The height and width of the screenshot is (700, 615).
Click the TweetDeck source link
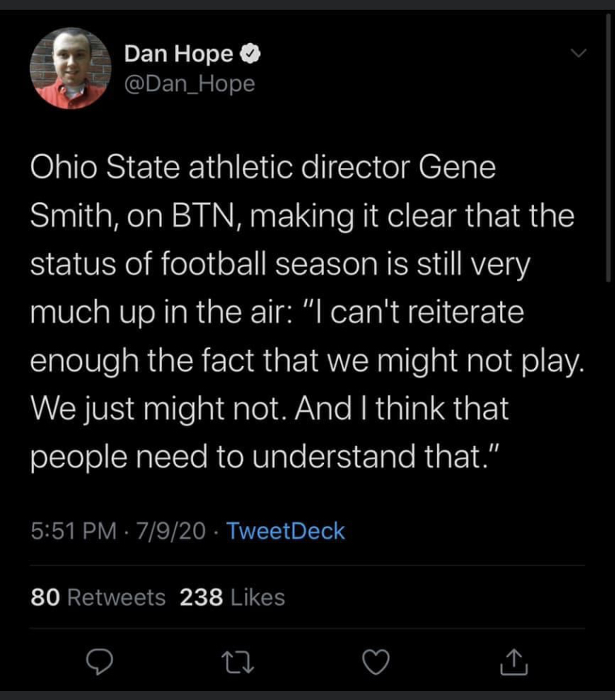tap(284, 531)
